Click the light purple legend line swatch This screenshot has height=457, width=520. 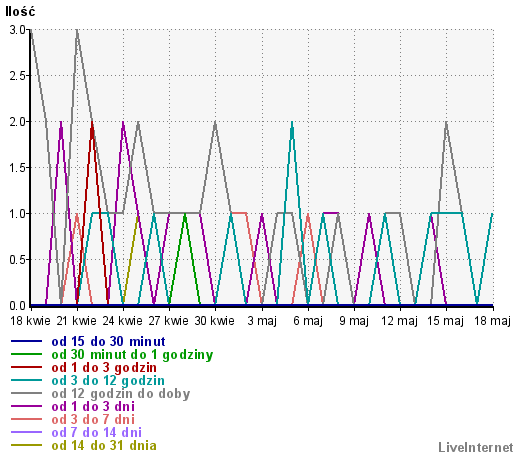point(26,432)
